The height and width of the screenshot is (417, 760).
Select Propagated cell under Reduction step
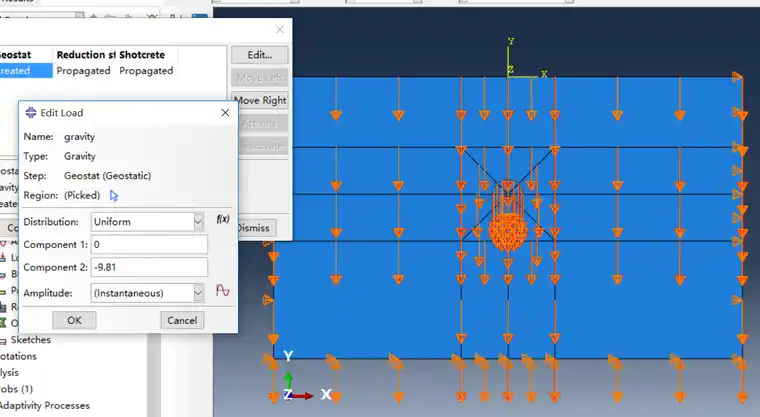point(83,71)
